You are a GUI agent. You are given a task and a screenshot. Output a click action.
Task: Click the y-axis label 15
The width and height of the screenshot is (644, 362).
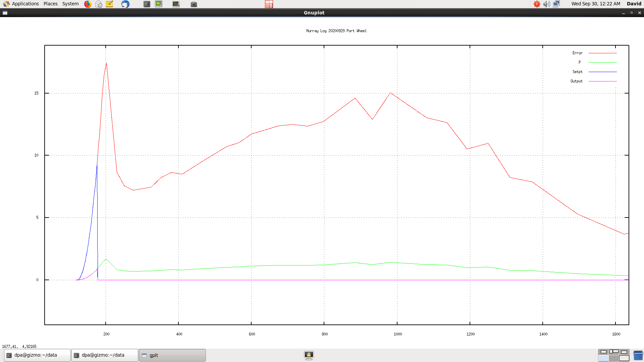[36, 93]
